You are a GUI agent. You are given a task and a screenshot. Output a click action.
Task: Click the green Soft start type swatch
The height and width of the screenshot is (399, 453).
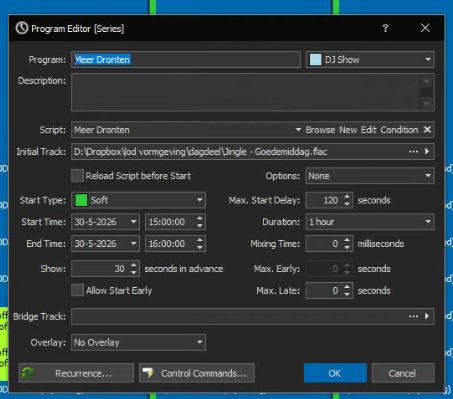pyautogui.click(x=81, y=200)
